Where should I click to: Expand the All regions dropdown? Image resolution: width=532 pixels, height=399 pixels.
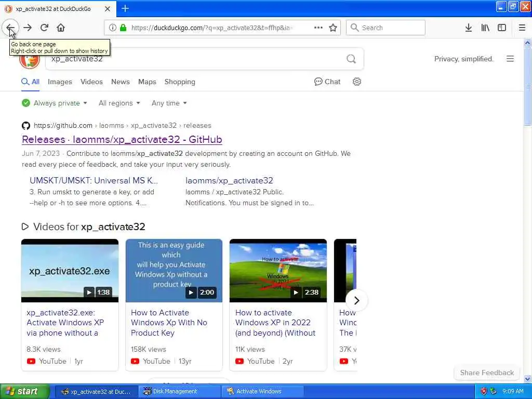click(119, 103)
